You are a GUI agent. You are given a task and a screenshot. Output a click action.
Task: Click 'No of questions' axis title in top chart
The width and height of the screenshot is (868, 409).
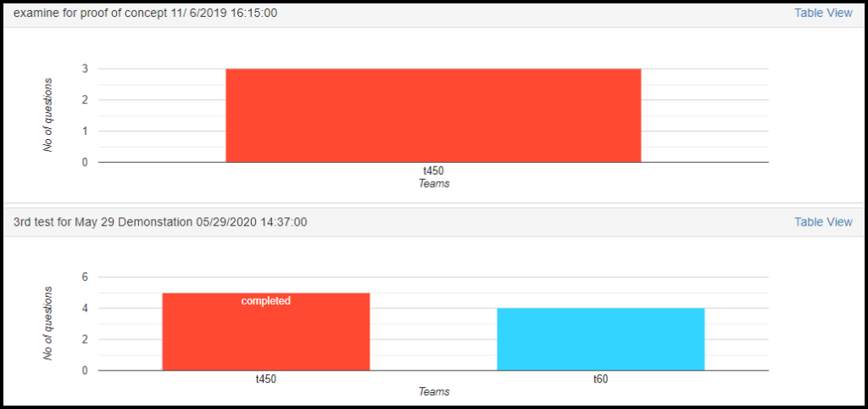(48, 115)
